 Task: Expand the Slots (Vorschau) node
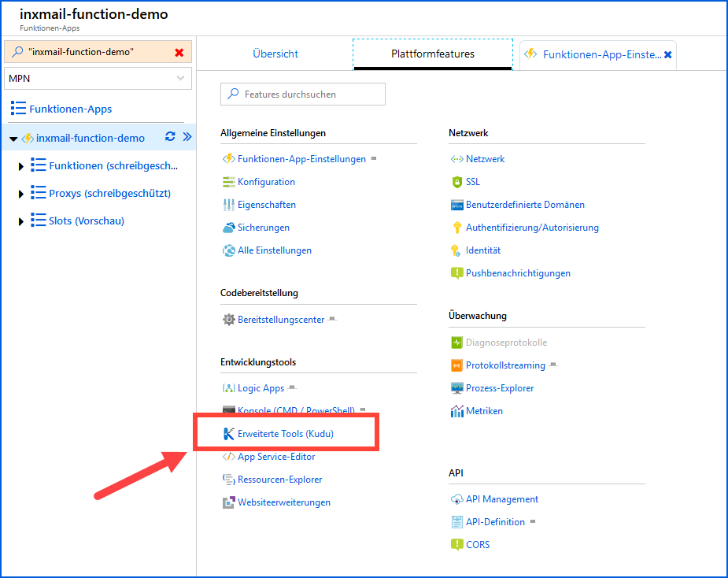tap(21, 221)
